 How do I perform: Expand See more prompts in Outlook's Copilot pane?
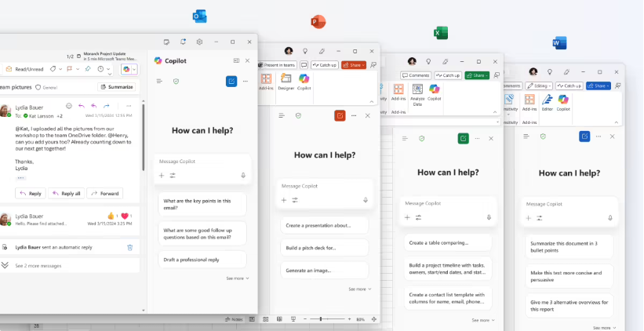point(238,278)
